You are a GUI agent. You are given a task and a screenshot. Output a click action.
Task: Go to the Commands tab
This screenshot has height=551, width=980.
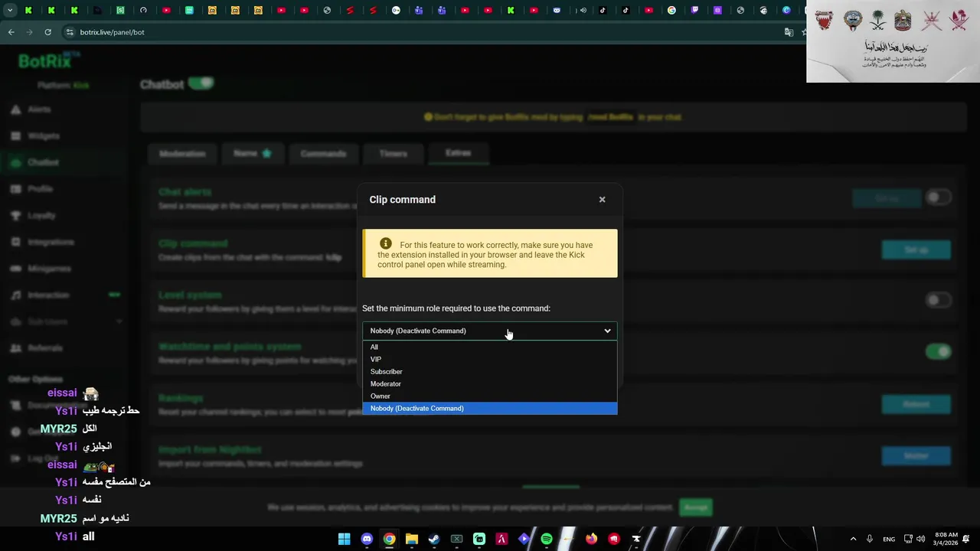point(323,154)
